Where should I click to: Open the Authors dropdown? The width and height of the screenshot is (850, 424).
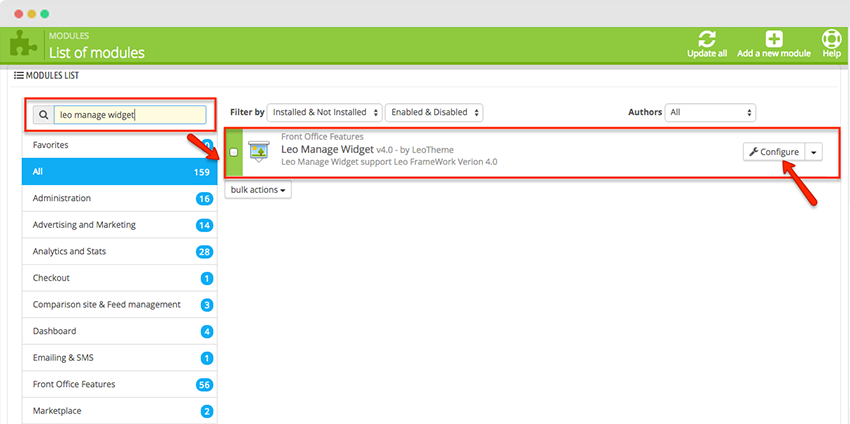pos(711,113)
